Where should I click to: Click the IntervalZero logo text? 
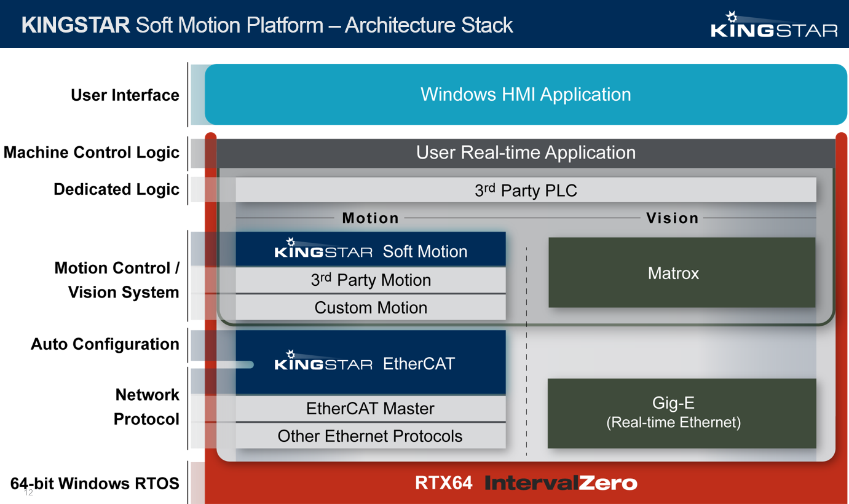pyautogui.click(x=561, y=483)
